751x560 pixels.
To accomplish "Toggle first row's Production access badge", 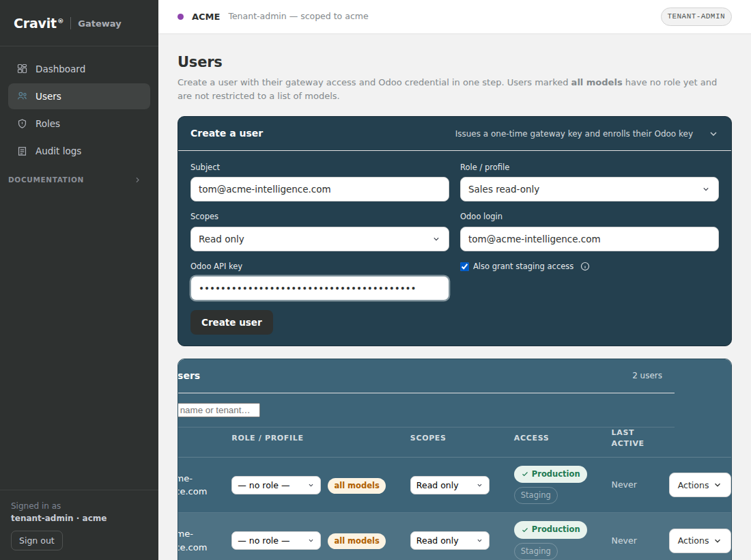I will (x=550, y=474).
